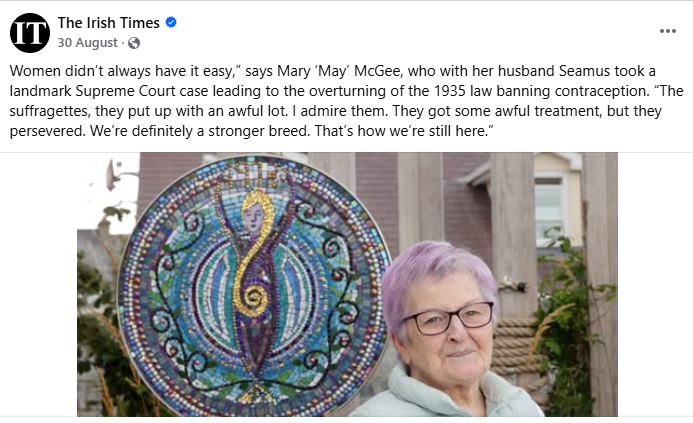693x423 pixels.
Task: Click the public globe audience icon
Action: [134, 43]
